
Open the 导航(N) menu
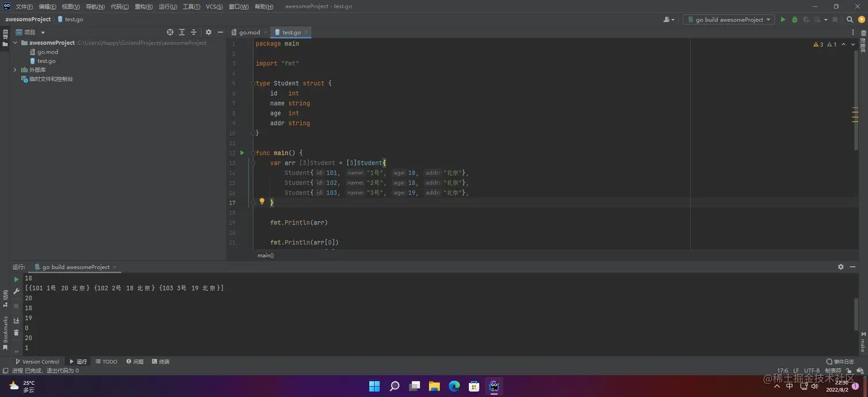pyautogui.click(x=95, y=6)
